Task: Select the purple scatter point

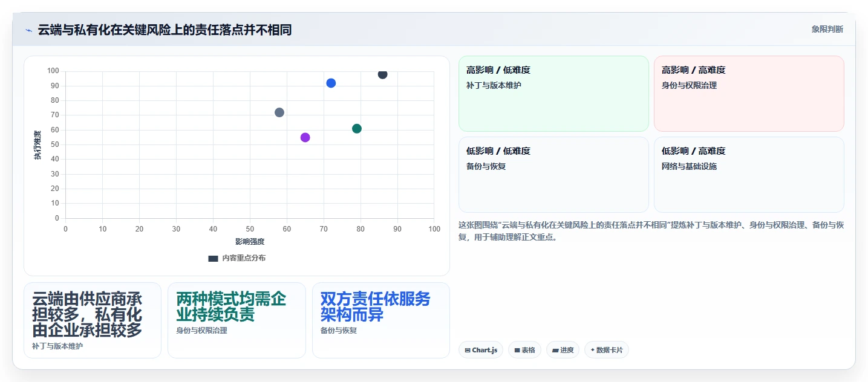Action: [x=305, y=137]
